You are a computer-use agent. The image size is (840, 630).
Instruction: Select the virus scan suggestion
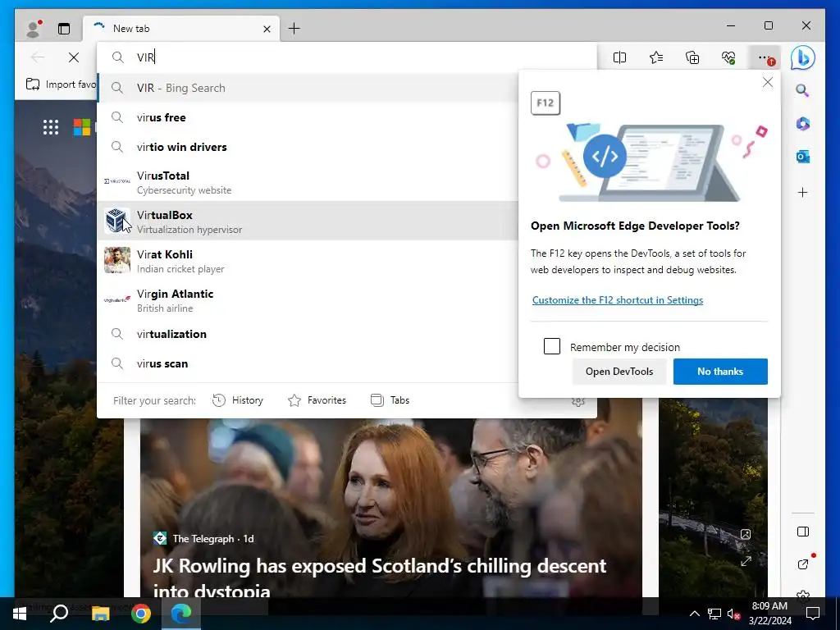click(x=308, y=363)
